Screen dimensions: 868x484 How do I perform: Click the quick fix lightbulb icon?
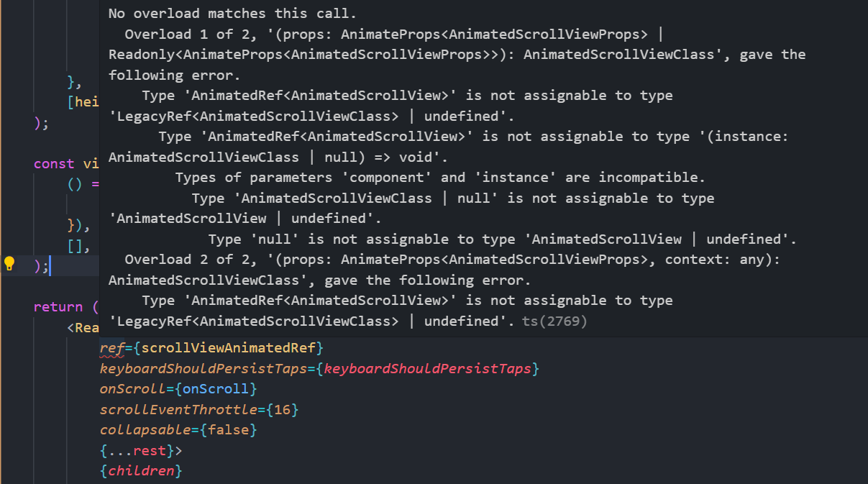(x=9, y=263)
